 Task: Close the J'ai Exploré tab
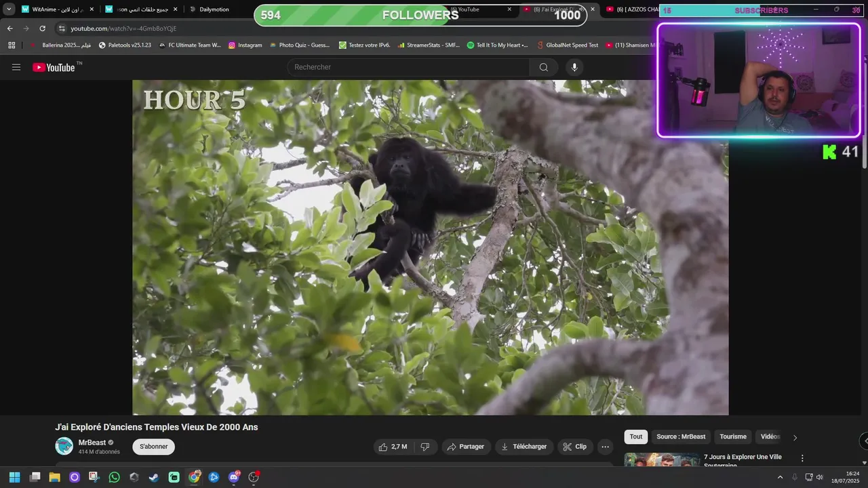[x=593, y=9]
